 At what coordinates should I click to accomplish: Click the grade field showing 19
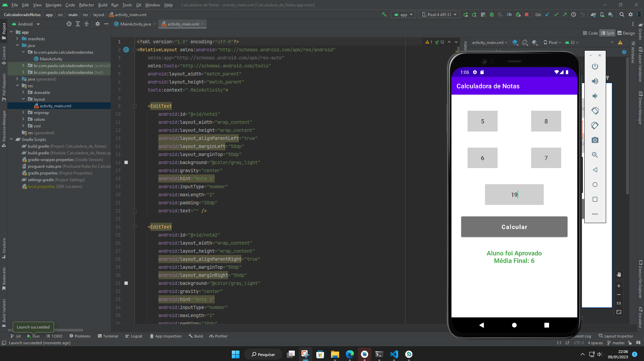(x=514, y=195)
